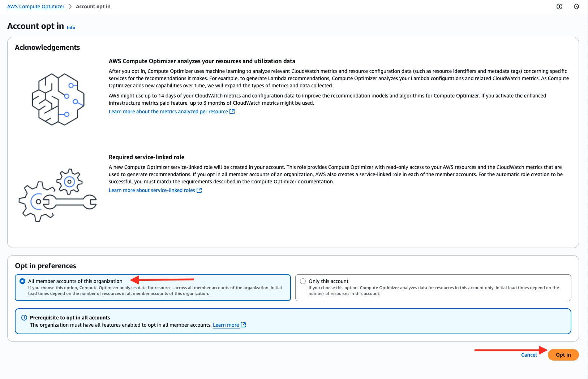Screen dimensions: 588x379
Task: Click heading AWS Compute Optimizer analyzes your resources
Action: pyautogui.click(x=202, y=61)
